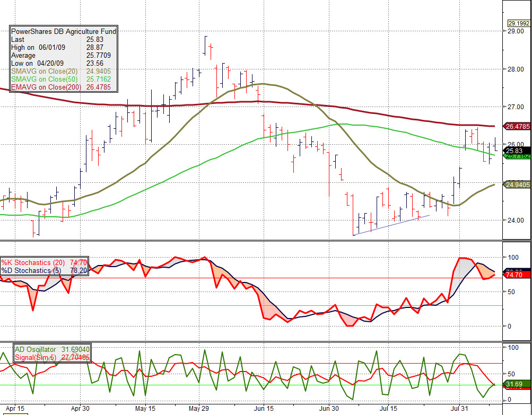Click the May 29 date on the time axis

(x=198, y=409)
